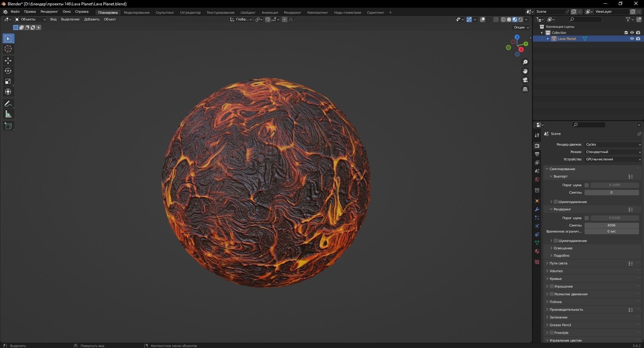Select the Add Cube tool
The image size is (644, 348).
8,126
